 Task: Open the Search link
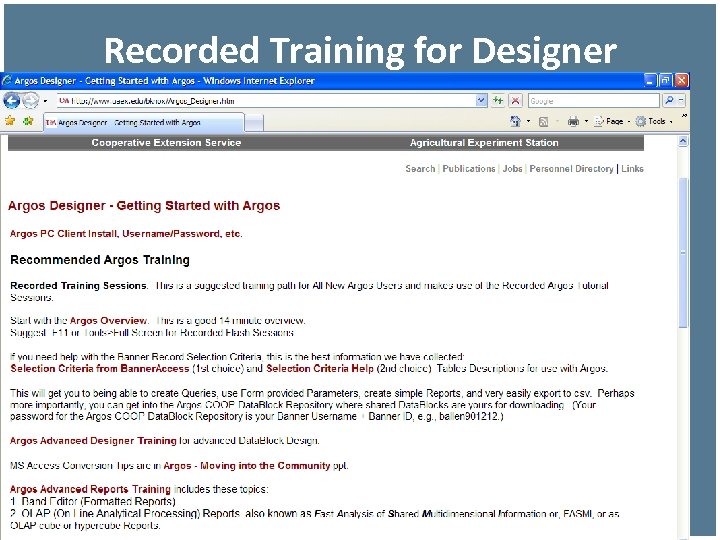pos(420,169)
